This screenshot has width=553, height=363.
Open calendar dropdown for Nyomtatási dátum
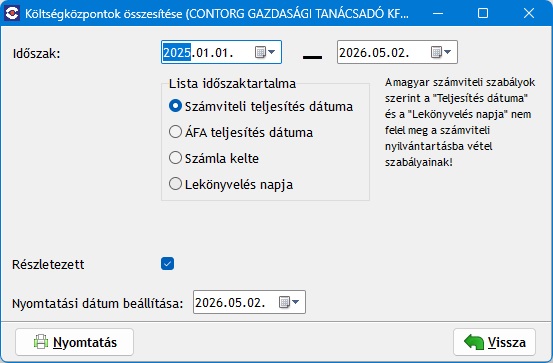(x=289, y=302)
